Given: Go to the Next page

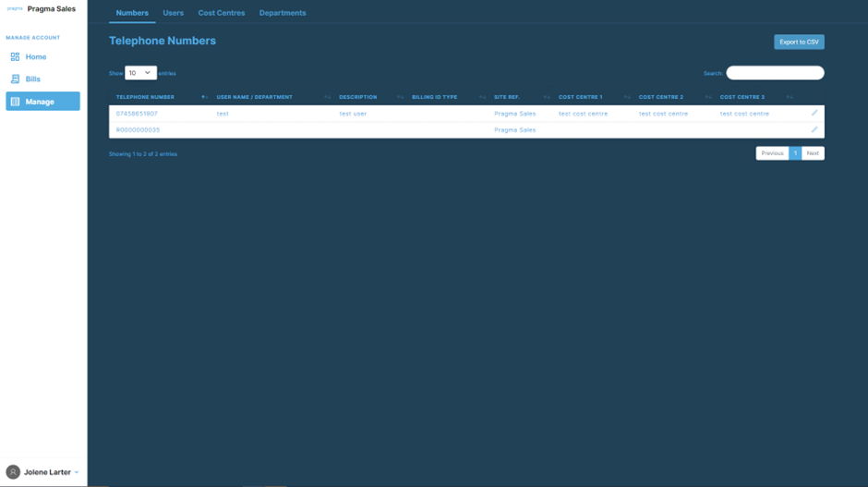Looking at the screenshot, I should point(813,153).
